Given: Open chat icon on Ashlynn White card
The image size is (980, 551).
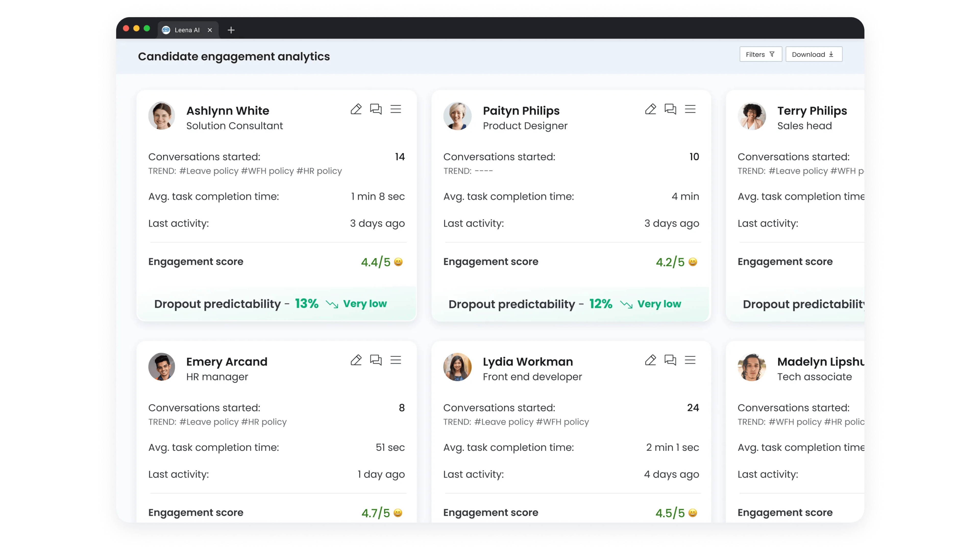Looking at the screenshot, I should [375, 109].
